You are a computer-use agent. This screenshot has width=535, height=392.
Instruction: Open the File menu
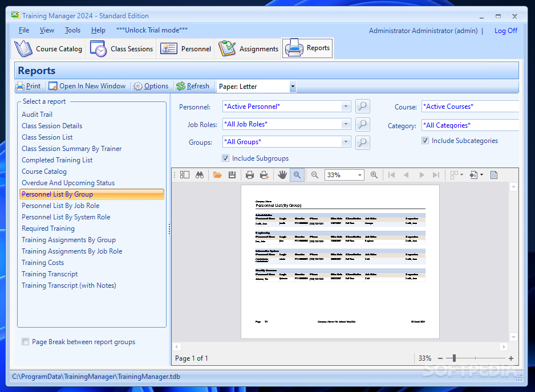coord(24,30)
